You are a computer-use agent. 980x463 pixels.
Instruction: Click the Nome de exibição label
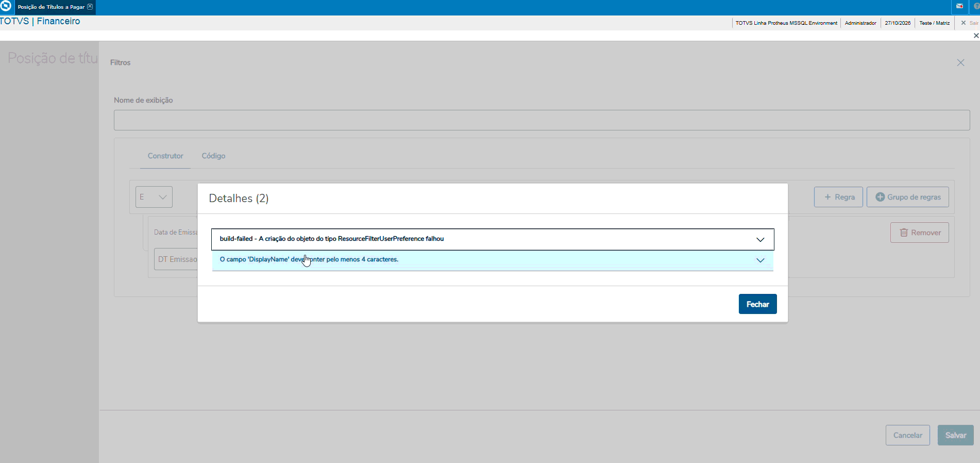(x=143, y=100)
